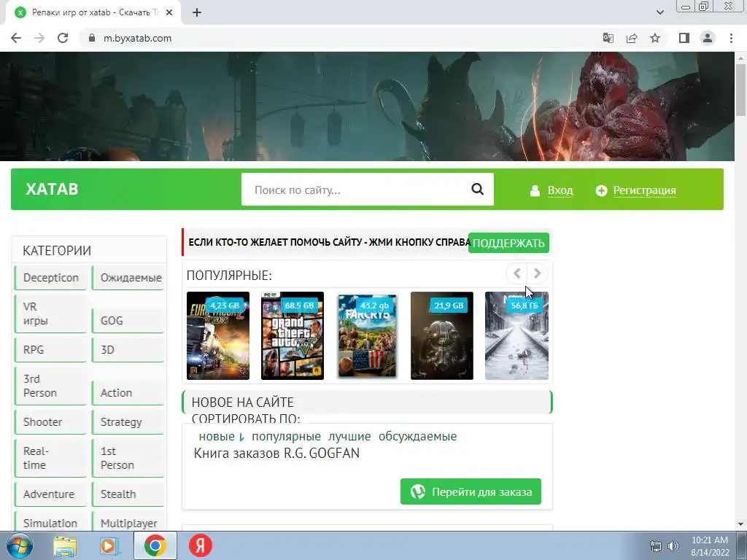Click the Chrome taskbar icon
Viewport: 747px width, 560px height.
pyautogui.click(x=155, y=545)
